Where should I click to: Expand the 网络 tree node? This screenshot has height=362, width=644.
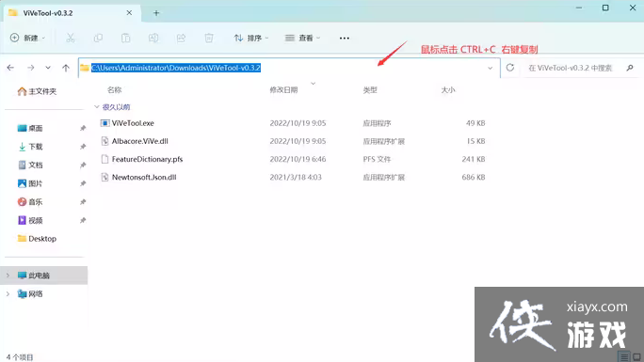click(x=8, y=293)
